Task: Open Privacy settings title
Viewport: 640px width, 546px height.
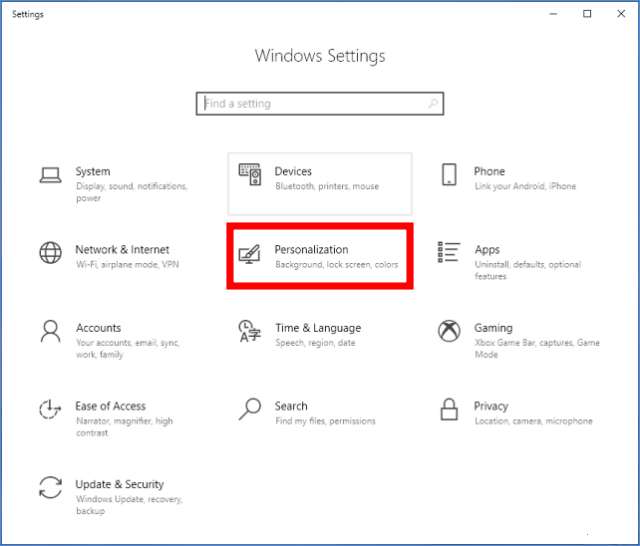Action: pos(491,406)
